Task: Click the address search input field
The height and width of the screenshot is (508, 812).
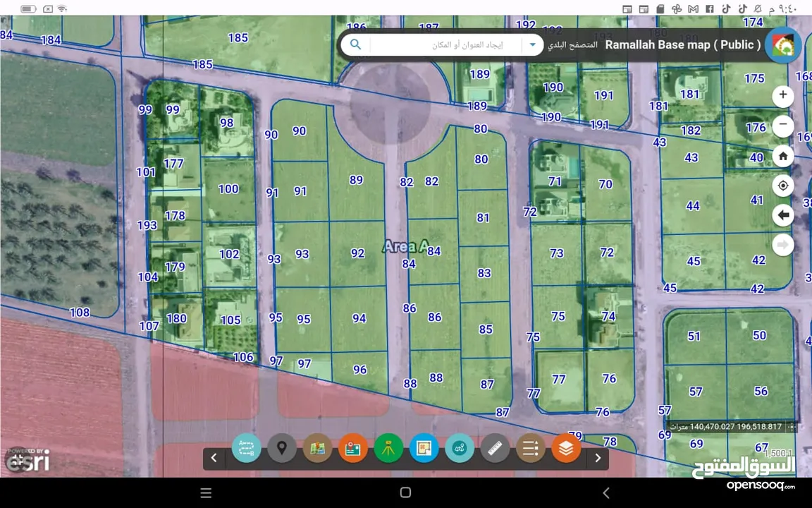Action: point(447,44)
